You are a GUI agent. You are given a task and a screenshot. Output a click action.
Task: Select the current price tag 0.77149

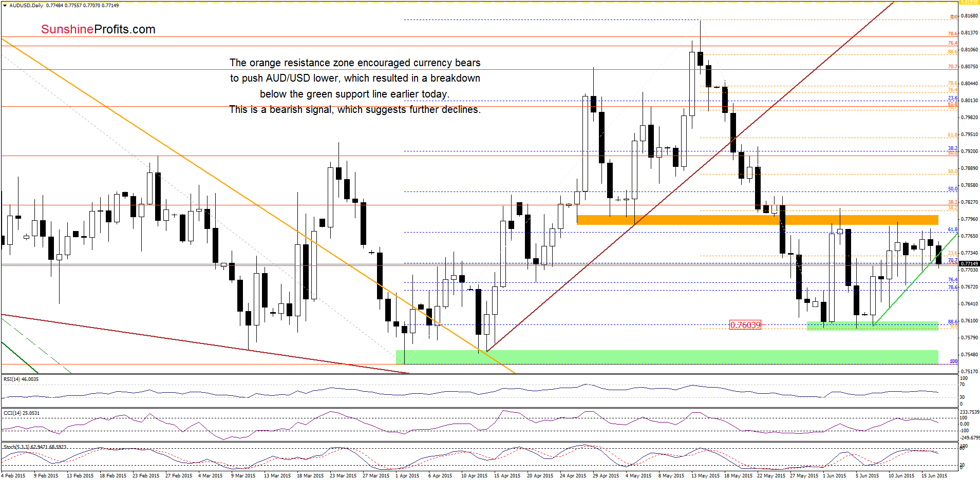click(x=969, y=264)
